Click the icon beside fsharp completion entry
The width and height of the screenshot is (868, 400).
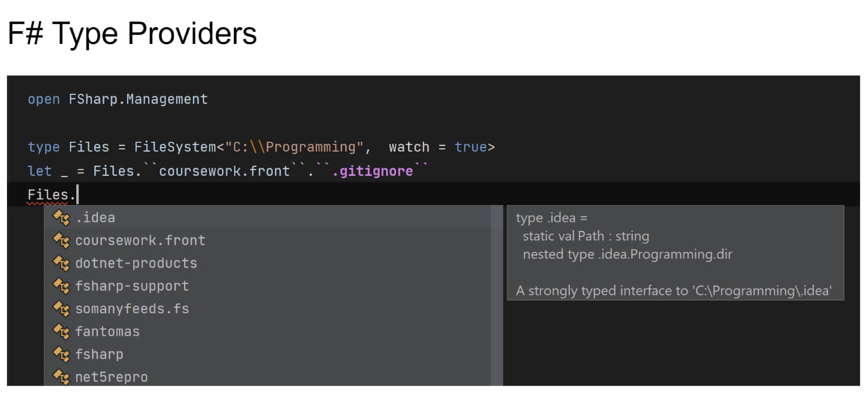[x=62, y=355]
